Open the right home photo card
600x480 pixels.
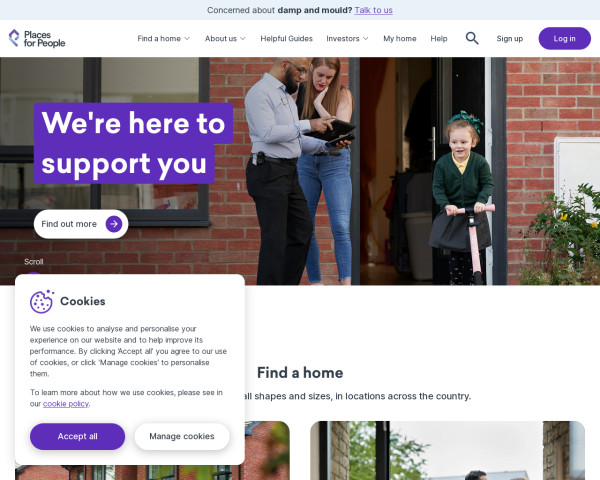447,451
